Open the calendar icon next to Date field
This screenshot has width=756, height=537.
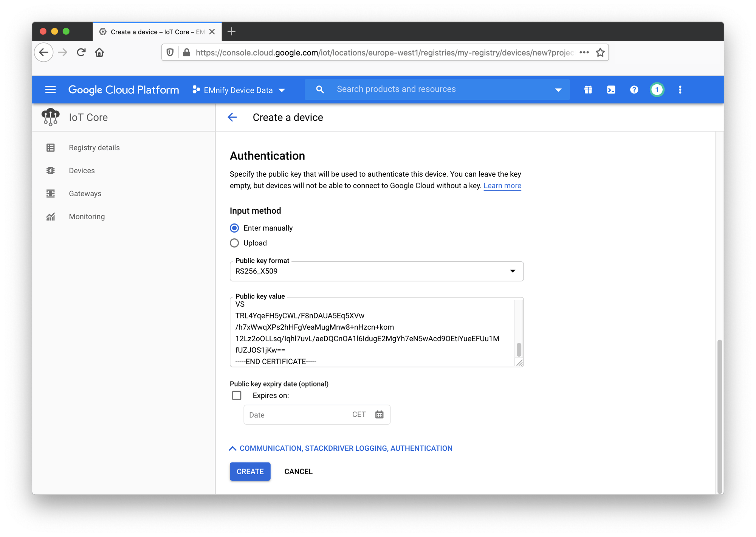[379, 414]
